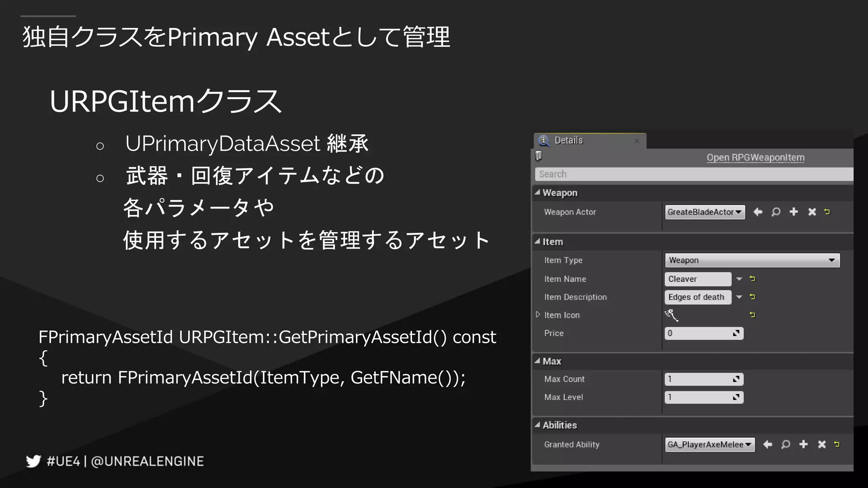Clear the Weapon Actor with X icon
The height and width of the screenshot is (488, 868).
[812, 212]
